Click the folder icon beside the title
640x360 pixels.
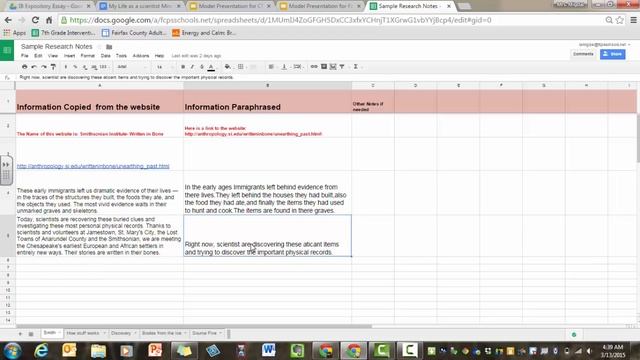click(x=109, y=47)
